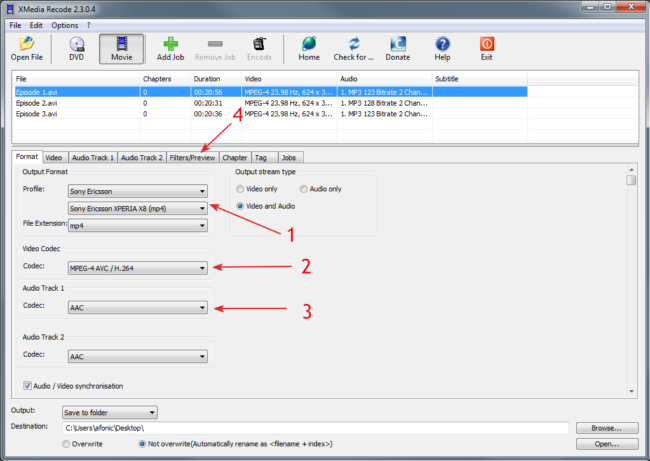Switch to the Chapter tab
The width and height of the screenshot is (650, 461).
(235, 158)
